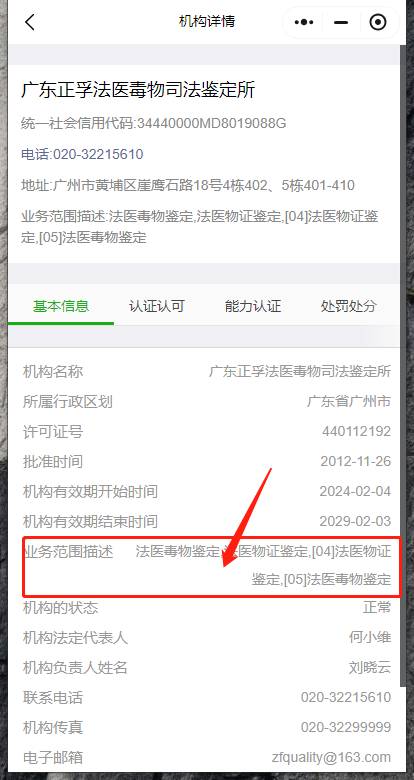Click the 机构法定代表人 name 何小维
The height and width of the screenshot is (780, 414).
(x=370, y=637)
